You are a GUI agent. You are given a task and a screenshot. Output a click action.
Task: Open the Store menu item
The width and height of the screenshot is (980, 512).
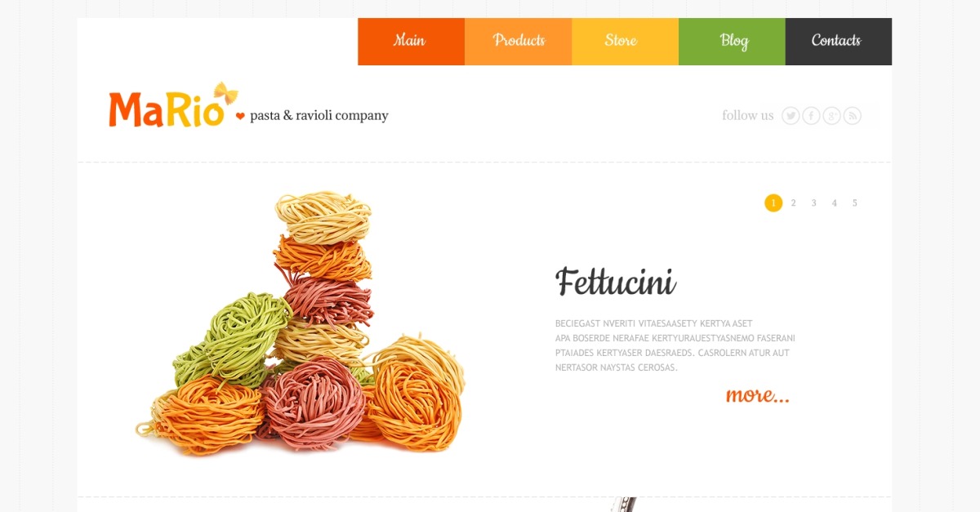[625, 42]
